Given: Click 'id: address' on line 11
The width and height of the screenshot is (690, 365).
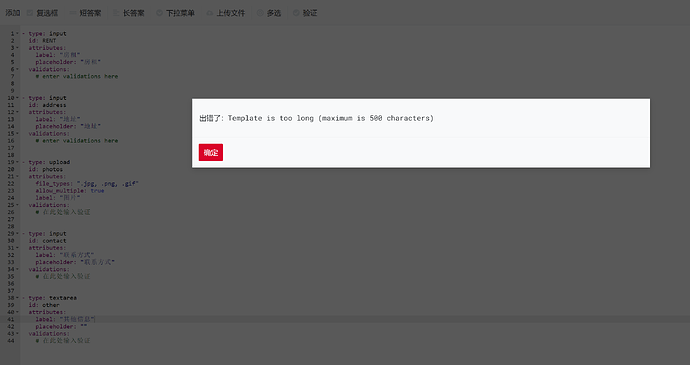Looking at the screenshot, I should pyautogui.click(x=48, y=105).
